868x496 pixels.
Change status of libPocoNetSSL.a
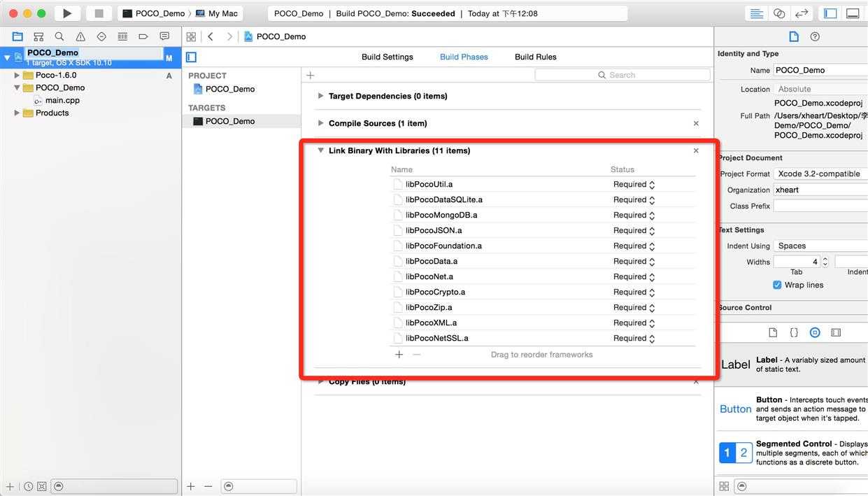point(634,338)
